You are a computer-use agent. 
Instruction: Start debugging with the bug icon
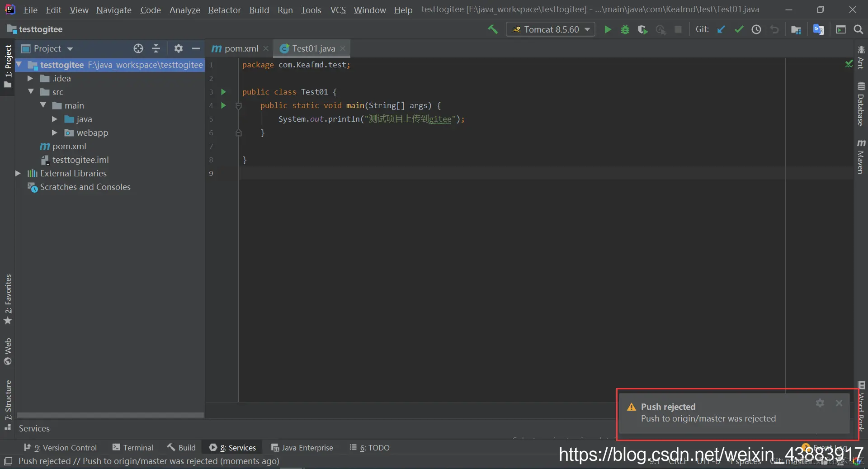pyautogui.click(x=625, y=29)
